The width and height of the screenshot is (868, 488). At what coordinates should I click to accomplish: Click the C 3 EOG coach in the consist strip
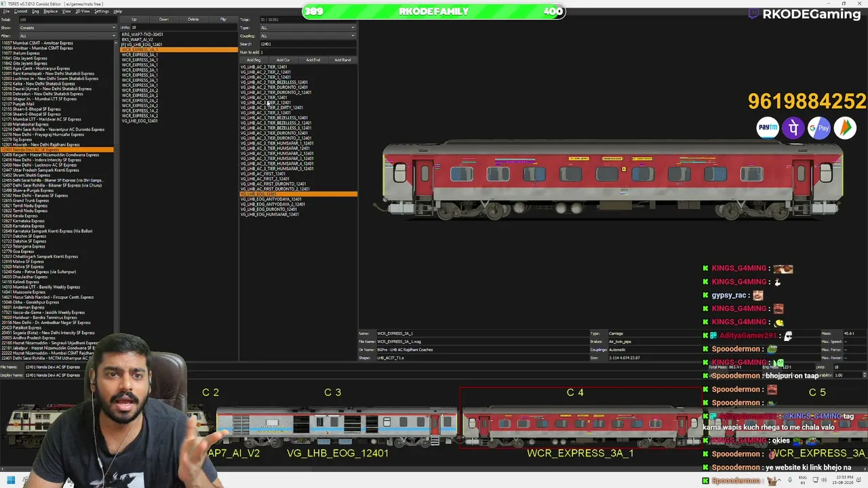point(337,427)
